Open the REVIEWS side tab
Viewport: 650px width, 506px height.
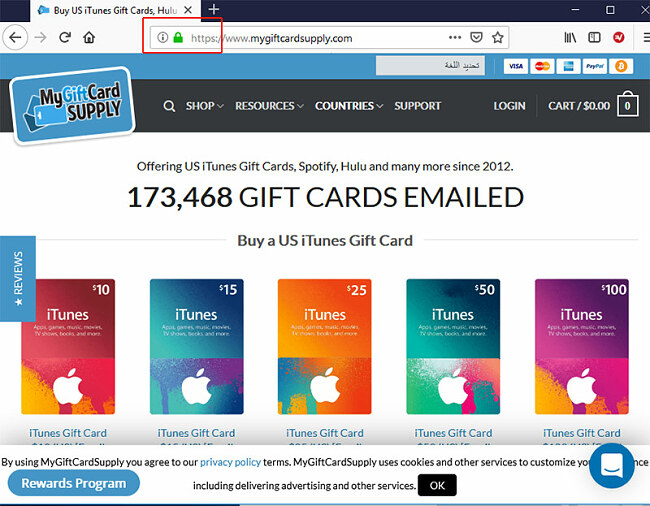(18, 278)
